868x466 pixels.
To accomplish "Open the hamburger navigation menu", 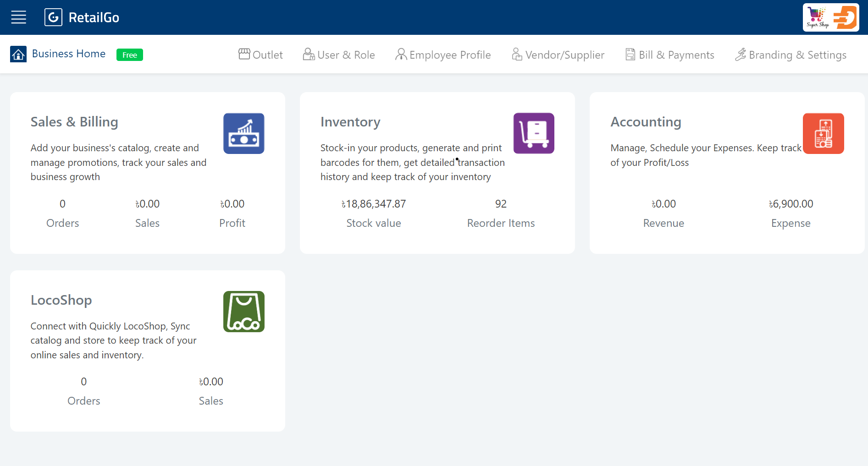I will 19,17.
